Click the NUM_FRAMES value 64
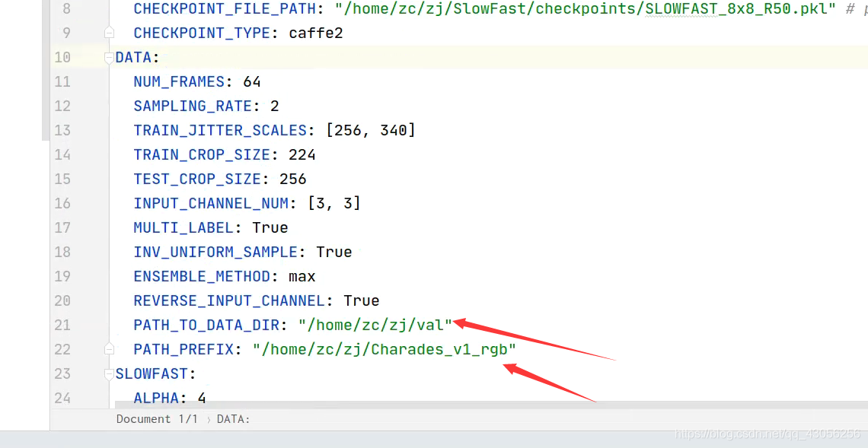 coord(252,82)
